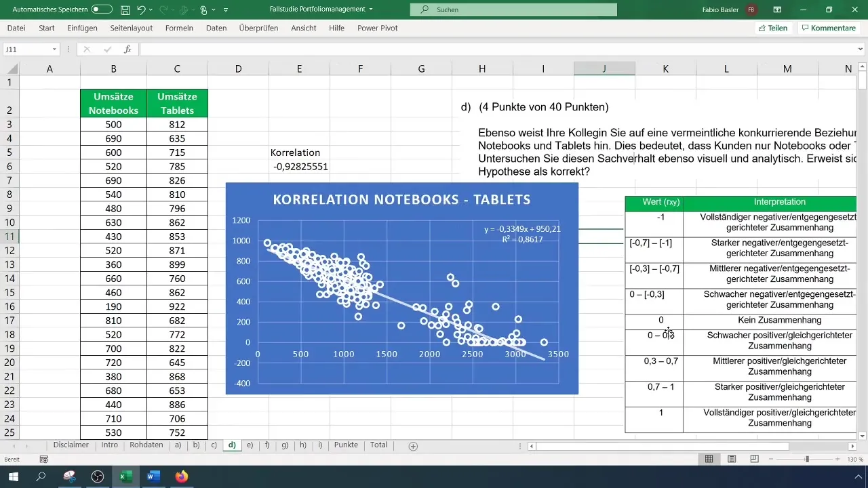Screen dimensions: 868x488
Task: Click the zoom in plus button
Action: click(838, 460)
